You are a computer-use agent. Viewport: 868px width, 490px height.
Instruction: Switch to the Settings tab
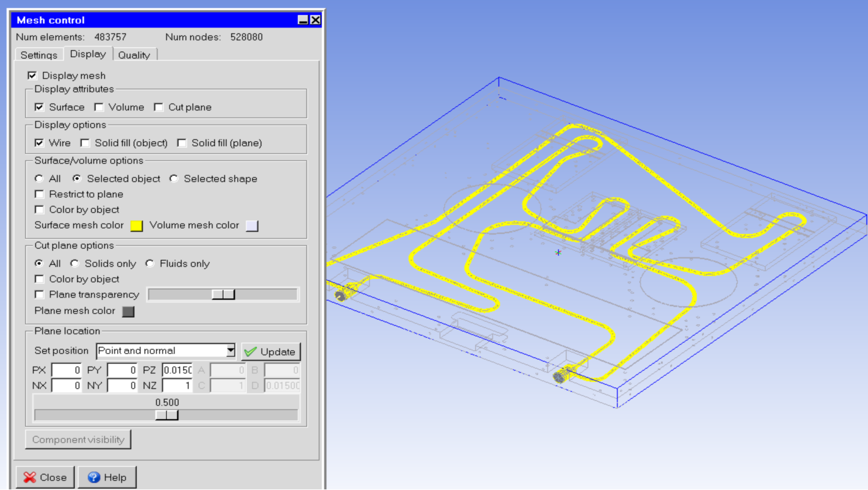[x=38, y=55]
